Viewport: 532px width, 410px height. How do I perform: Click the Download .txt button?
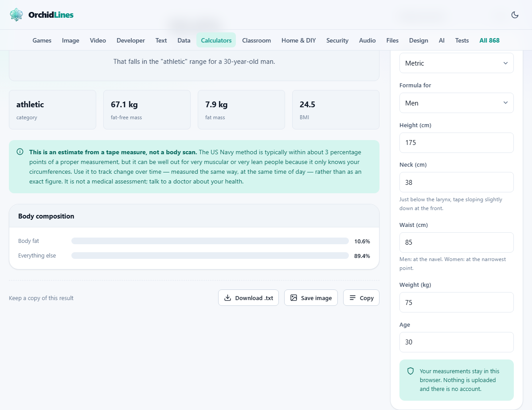[x=248, y=298]
